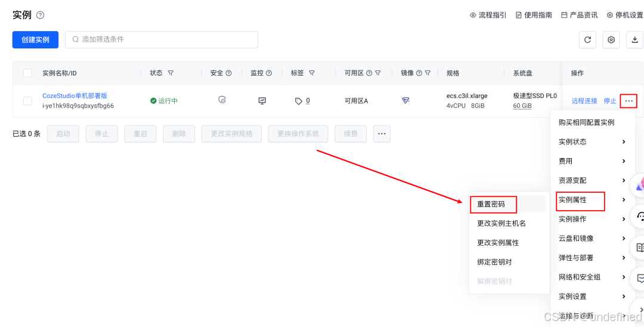Click help icon beside 安全 header
Viewport: 644px width, 327px height.
[229, 73]
